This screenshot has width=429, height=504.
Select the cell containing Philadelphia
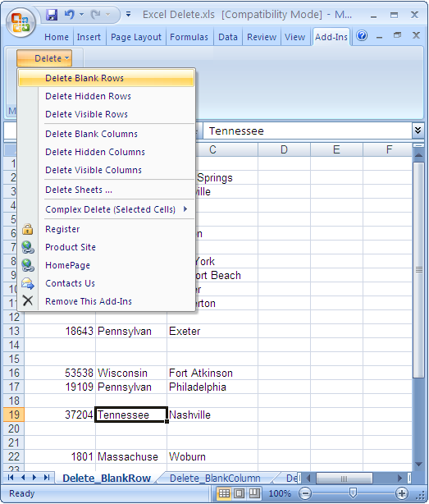212,387
